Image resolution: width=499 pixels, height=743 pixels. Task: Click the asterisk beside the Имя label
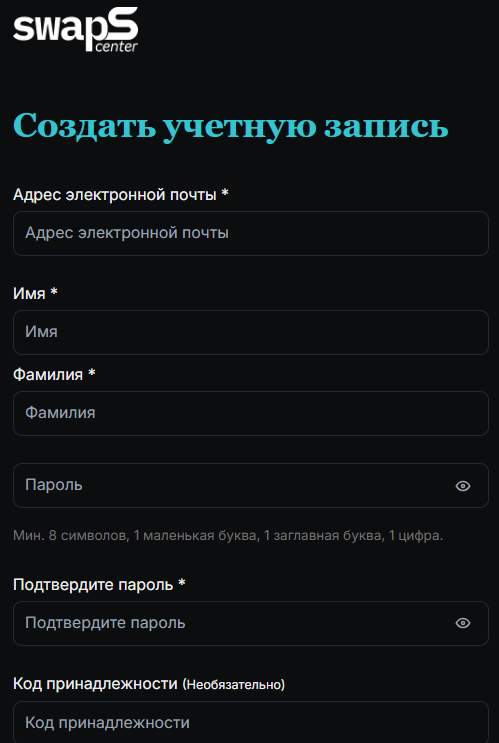pos(54,292)
